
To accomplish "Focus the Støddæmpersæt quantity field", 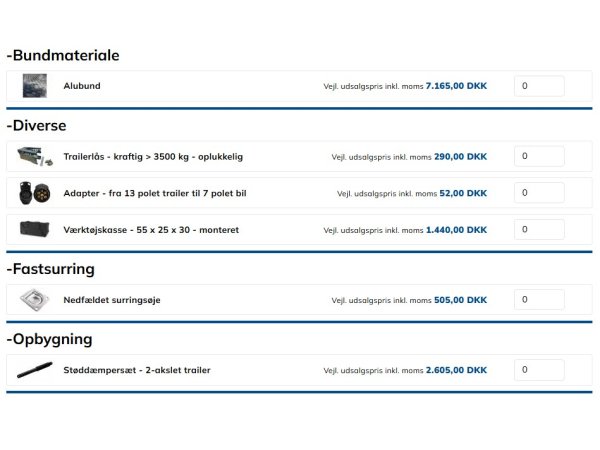I will coord(539,370).
